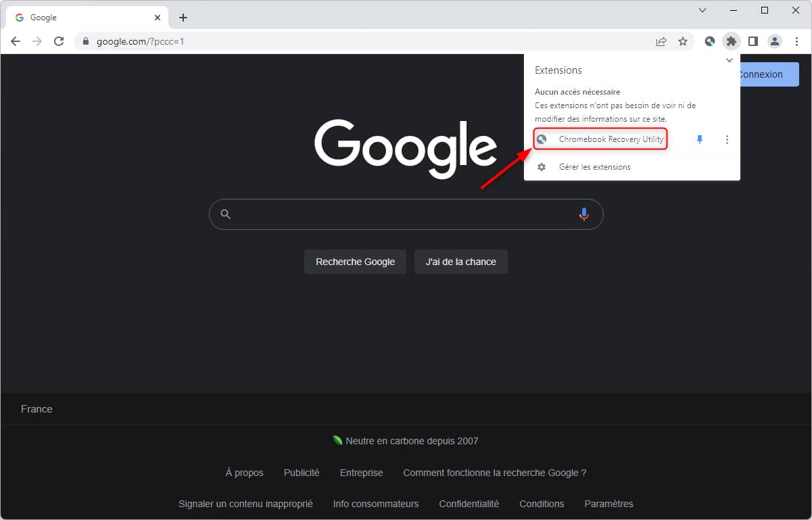This screenshot has width=812, height=520.
Task: Go forward using the browser forward arrow
Action: coord(37,41)
